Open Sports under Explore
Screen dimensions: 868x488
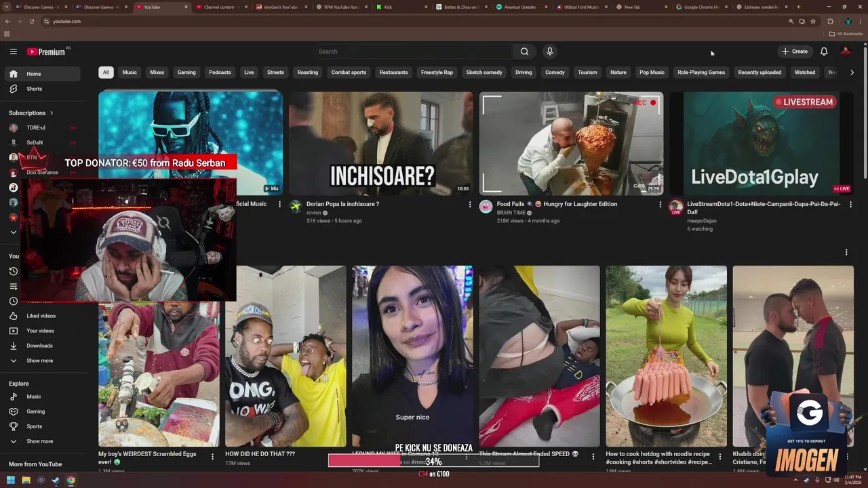click(44, 426)
